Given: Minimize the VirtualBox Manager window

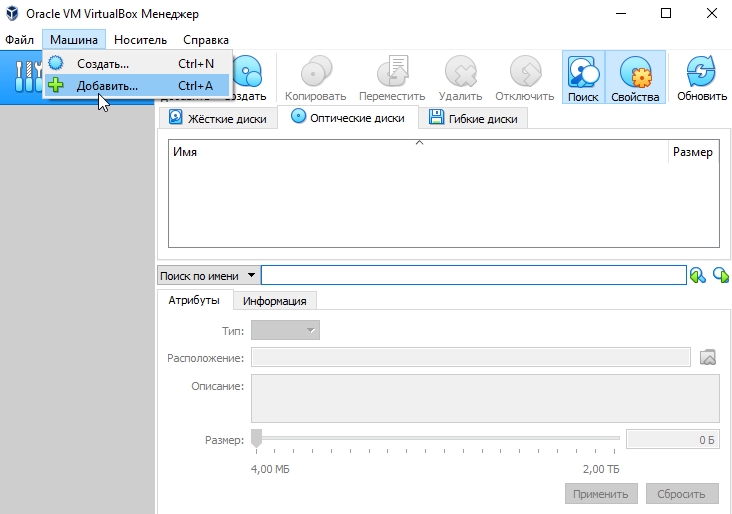Looking at the screenshot, I should (621, 13).
